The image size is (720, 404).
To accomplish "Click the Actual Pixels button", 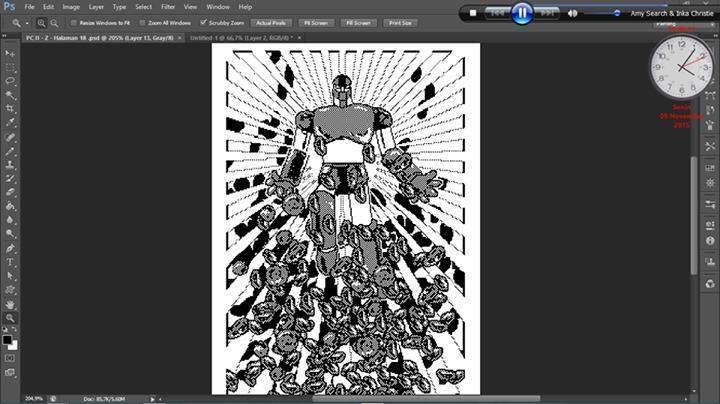I will [x=269, y=22].
